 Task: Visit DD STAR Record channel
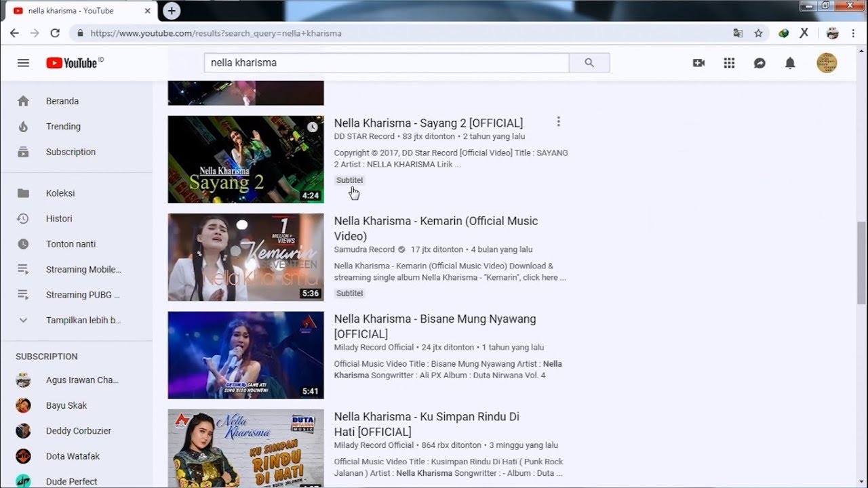point(364,136)
